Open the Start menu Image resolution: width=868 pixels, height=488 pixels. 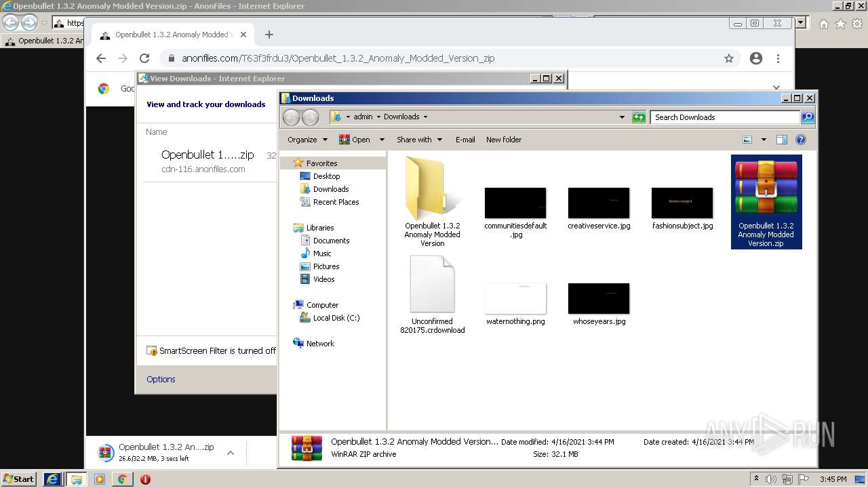(x=19, y=479)
